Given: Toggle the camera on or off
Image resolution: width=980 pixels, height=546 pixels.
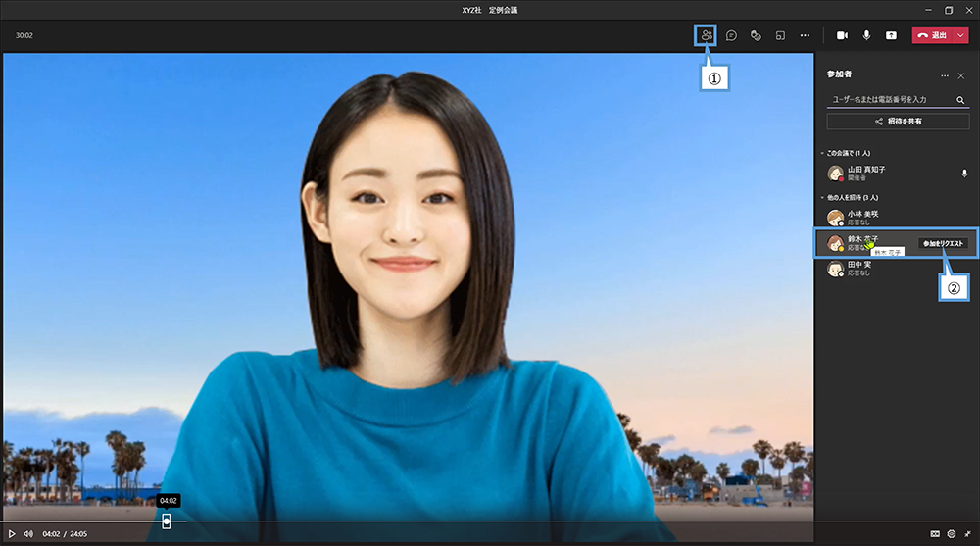Looking at the screenshot, I should (842, 35).
